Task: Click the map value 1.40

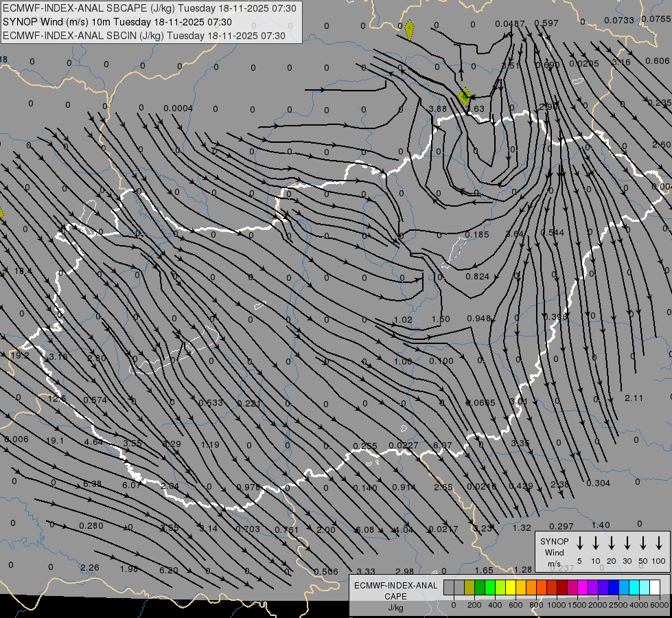Action: (601, 525)
